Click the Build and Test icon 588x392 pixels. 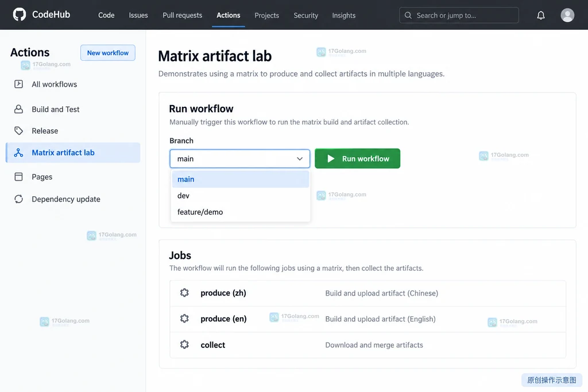[18, 109]
